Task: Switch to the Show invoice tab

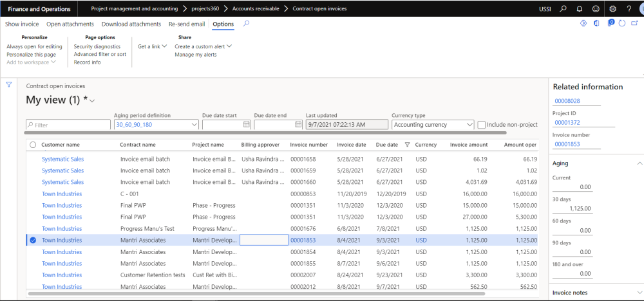Action: click(x=22, y=24)
